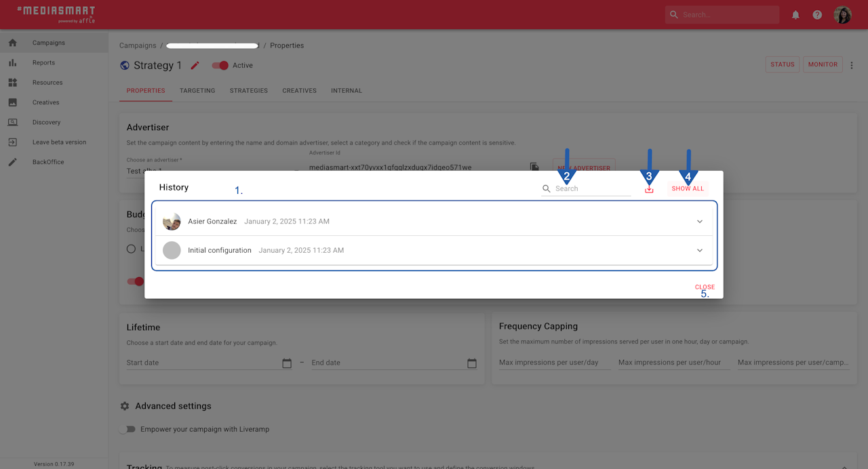Screen dimensions: 868x469
Task: Select the Budget radio button
Action: point(132,249)
